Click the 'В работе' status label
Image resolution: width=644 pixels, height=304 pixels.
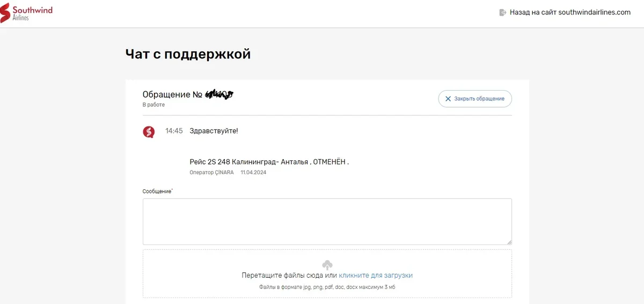153,105
